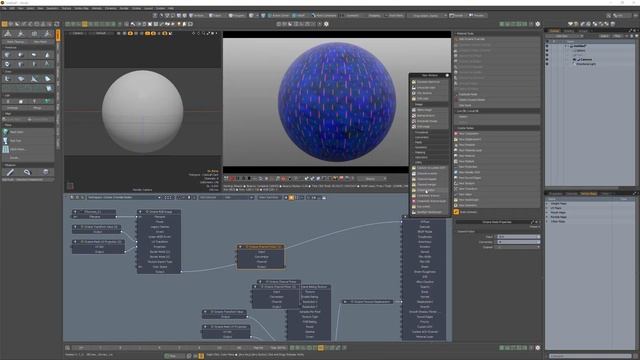Select the second tab icon in the left tool panel
640x360 pixels.
[21, 34]
